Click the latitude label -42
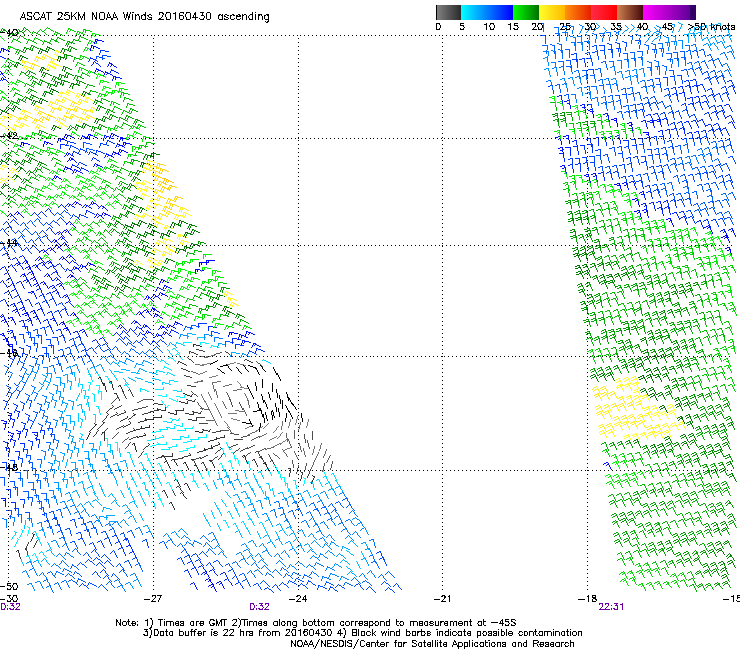This screenshot has height=650, width=740. tap(9, 136)
